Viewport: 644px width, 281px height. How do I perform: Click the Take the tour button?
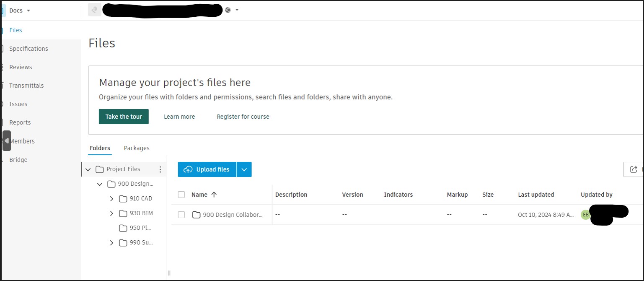(124, 117)
